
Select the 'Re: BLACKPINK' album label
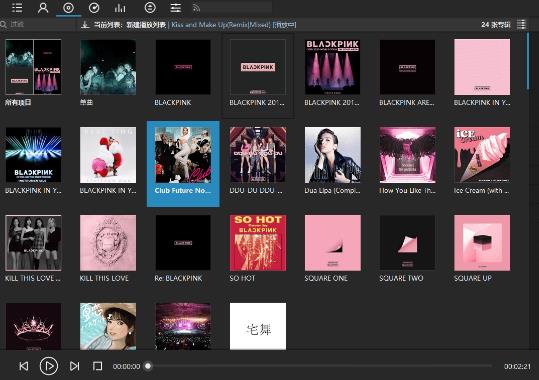(x=178, y=278)
